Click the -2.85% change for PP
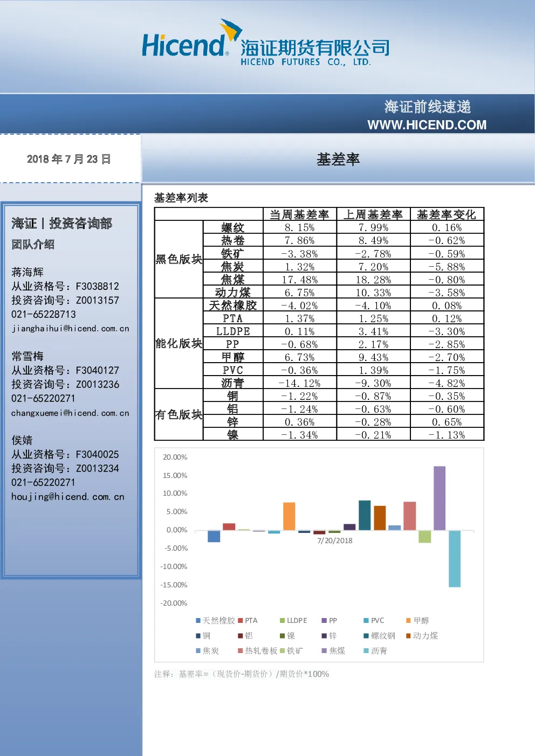The width and height of the screenshot is (535, 756). [447, 344]
